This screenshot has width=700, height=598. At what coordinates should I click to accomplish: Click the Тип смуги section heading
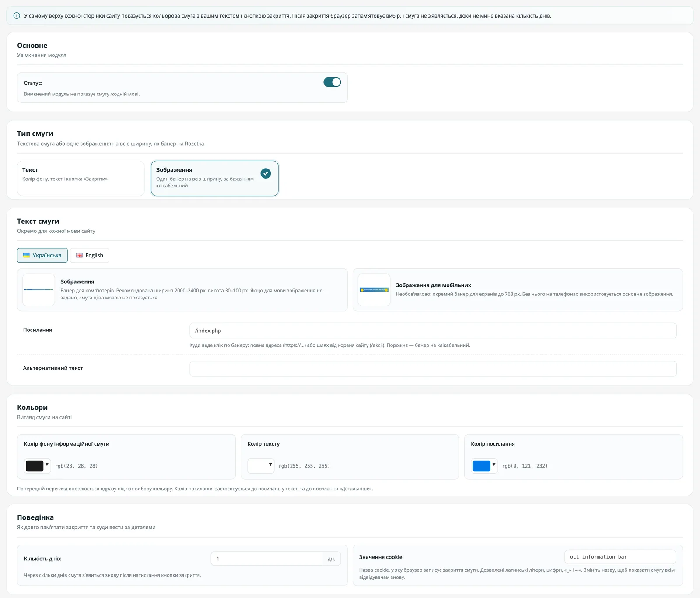click(x=35, y=134)
